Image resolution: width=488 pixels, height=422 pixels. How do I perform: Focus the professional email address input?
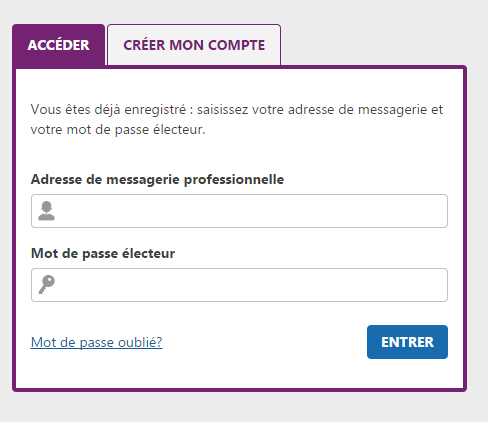point(239,211)
